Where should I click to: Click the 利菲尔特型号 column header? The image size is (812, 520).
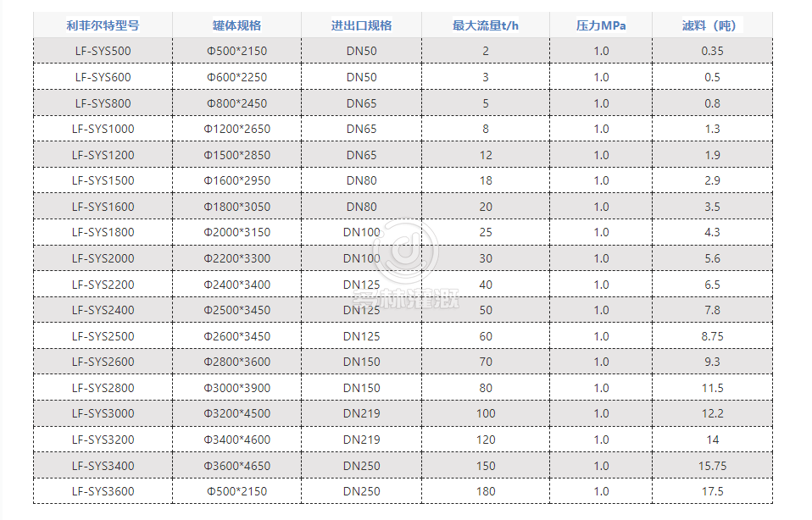(x=103, y=25)
